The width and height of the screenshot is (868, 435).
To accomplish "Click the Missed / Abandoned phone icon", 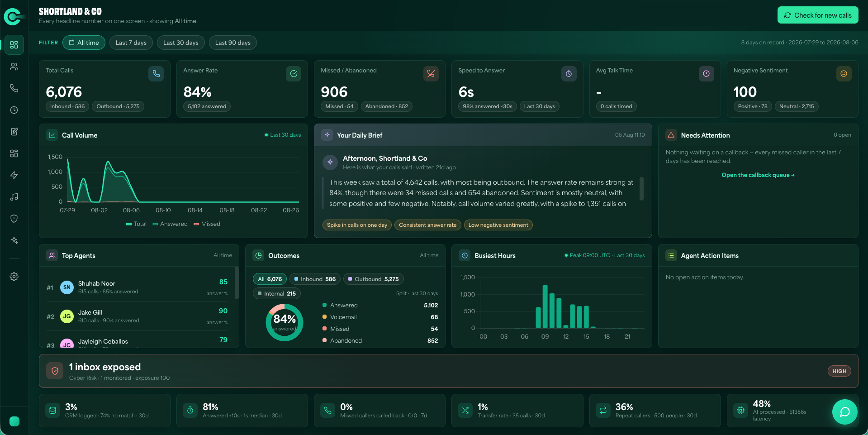I will [431, 74].
